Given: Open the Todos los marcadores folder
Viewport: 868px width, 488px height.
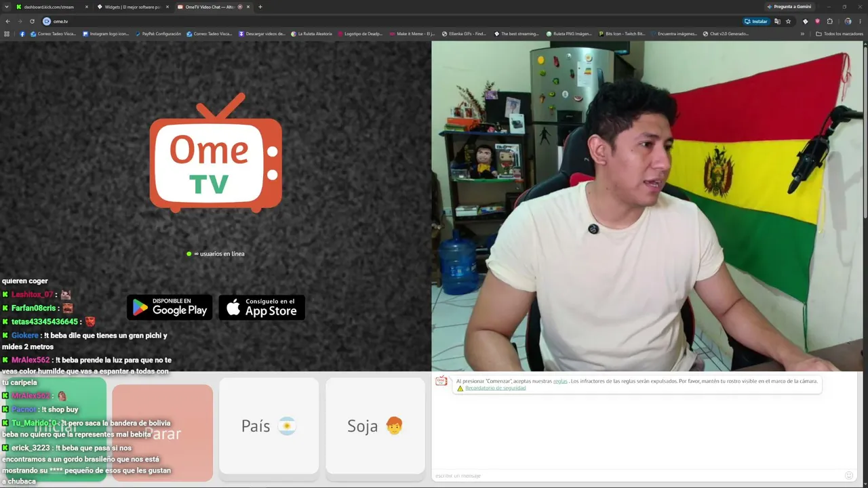Looking at the screenshot, I should [840, 34].
